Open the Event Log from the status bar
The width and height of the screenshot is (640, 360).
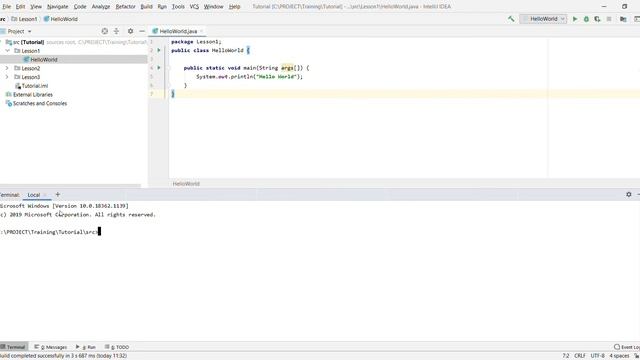(x=627, y=347)
